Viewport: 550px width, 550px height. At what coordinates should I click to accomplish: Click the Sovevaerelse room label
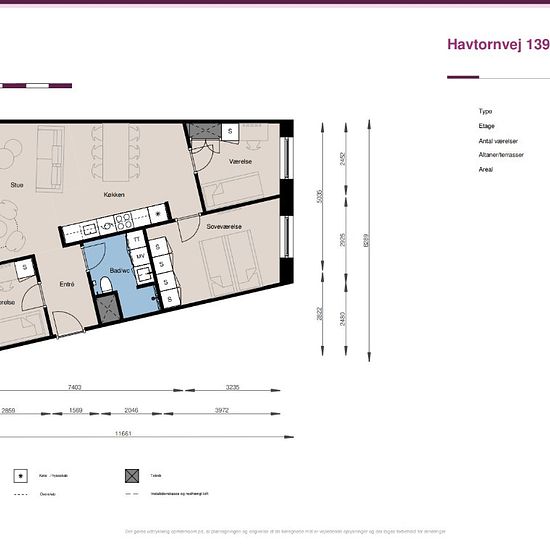[x=224, y=227]
